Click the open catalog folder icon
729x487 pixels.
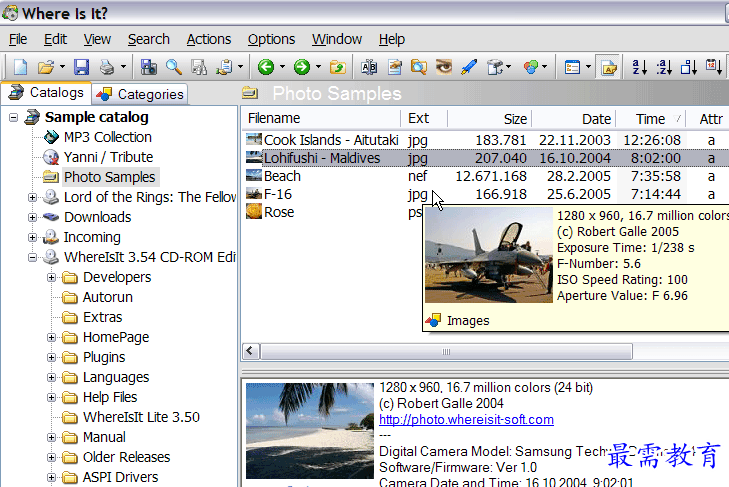[x=46, y=67]
